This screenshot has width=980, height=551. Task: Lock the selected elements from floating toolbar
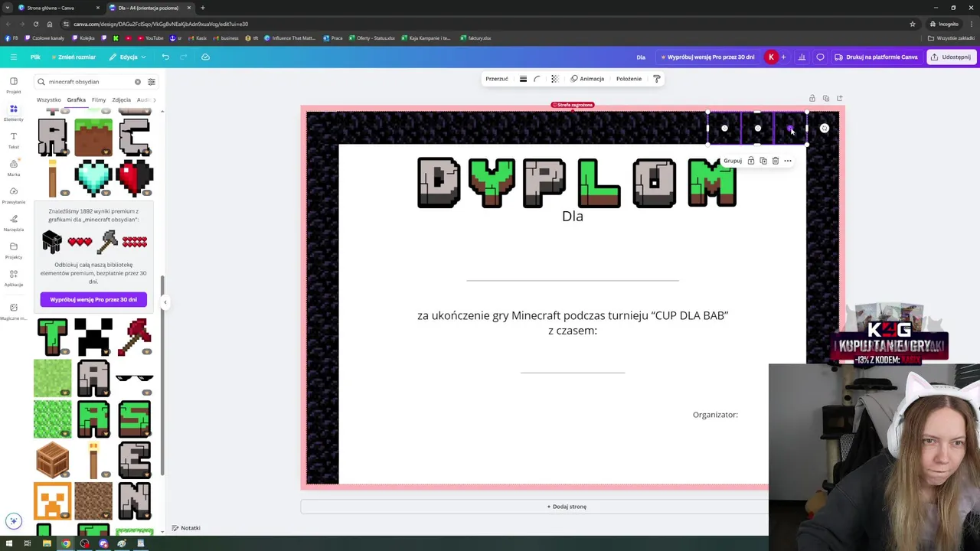click(x=751, y=161)
